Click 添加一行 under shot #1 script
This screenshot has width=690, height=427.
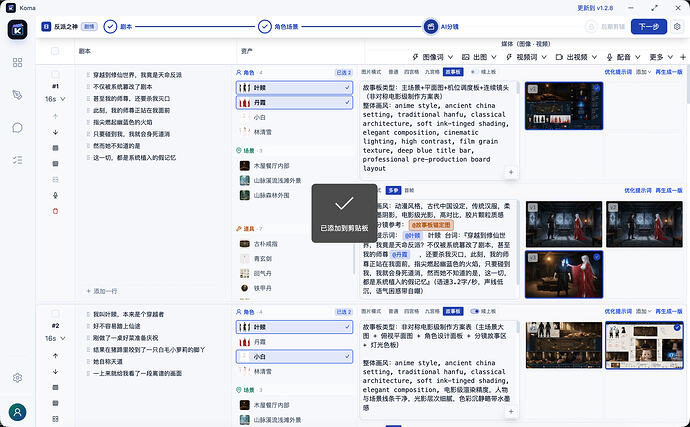click(102, 291)
